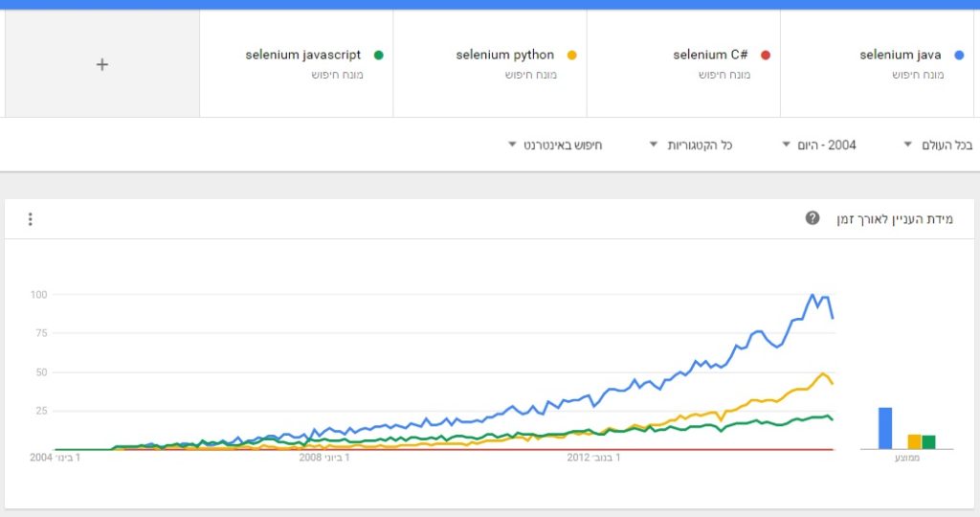The width and height of the screenshot is (980, 517).
Task: Click the plus icon to add comparison
Action: (x=102, y=64)
